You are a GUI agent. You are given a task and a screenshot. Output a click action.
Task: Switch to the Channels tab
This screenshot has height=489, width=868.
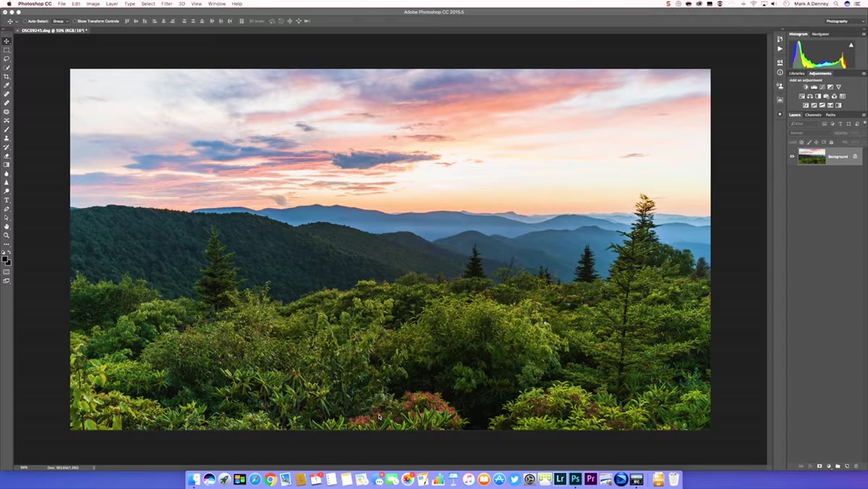[x=813, y=115]
